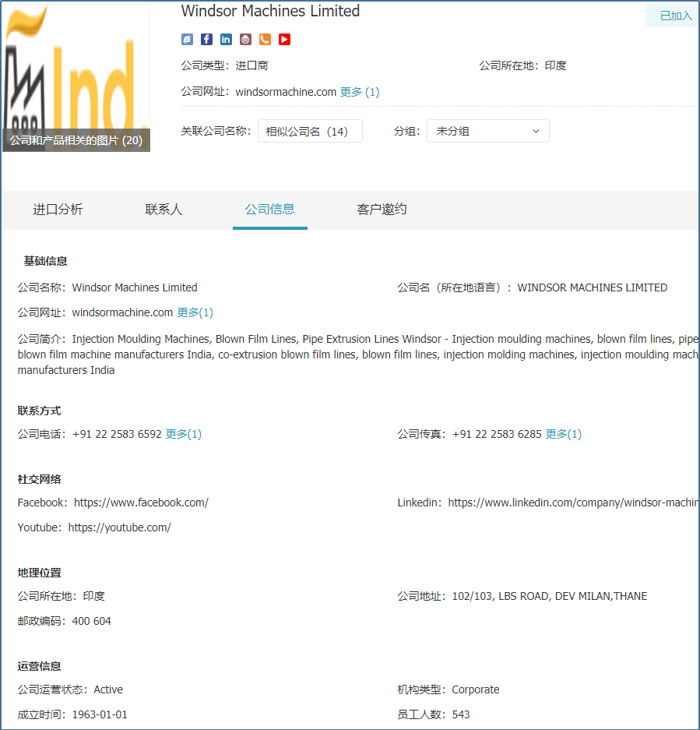Viewport: 700px width, 730px height.
Task: Click 更多 (1) beside header website
Action: coord(360,92)
